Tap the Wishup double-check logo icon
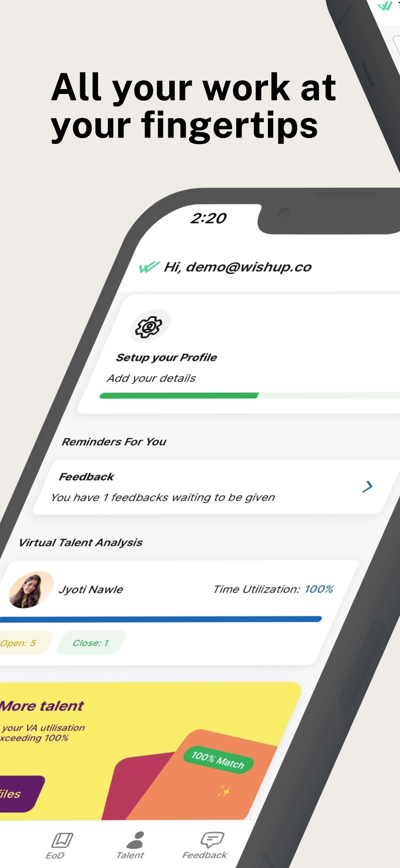 click(149, 267)
